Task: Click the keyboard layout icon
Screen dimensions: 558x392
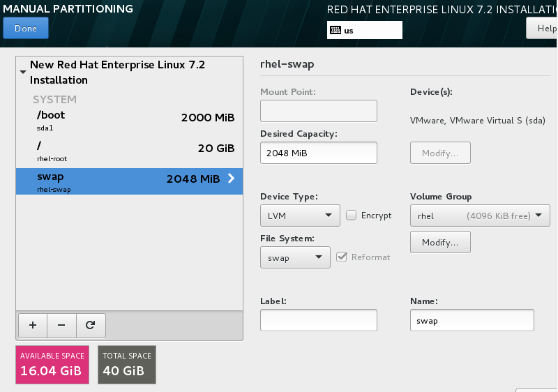Action: pyautogui.click(x=335, y=30)
